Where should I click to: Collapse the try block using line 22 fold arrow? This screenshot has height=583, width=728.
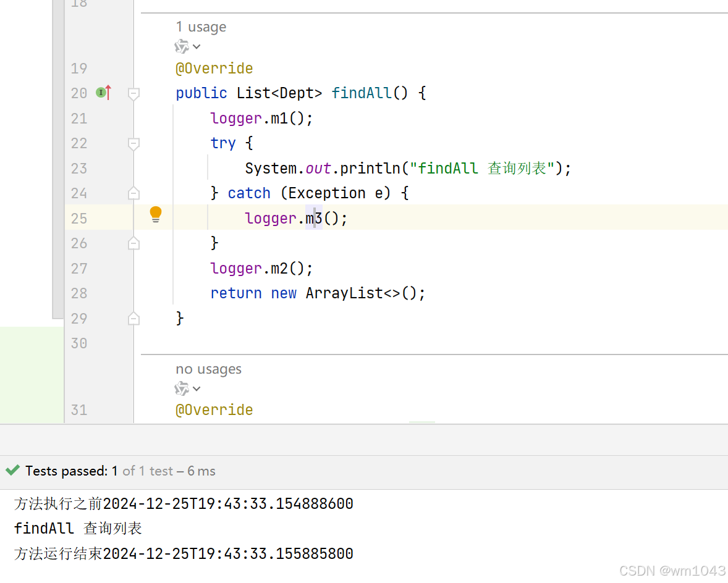pyautogui.click(x=133, y=143)
